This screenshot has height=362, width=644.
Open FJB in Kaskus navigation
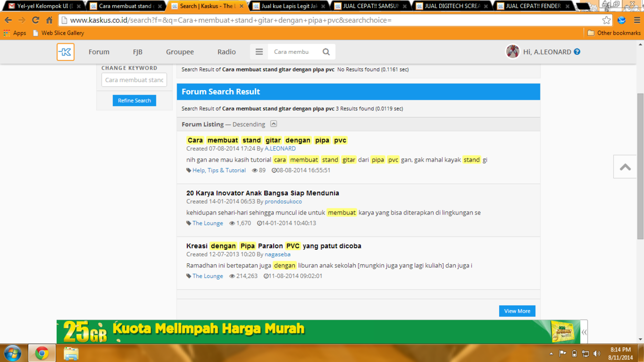click(x=137, y=52)
